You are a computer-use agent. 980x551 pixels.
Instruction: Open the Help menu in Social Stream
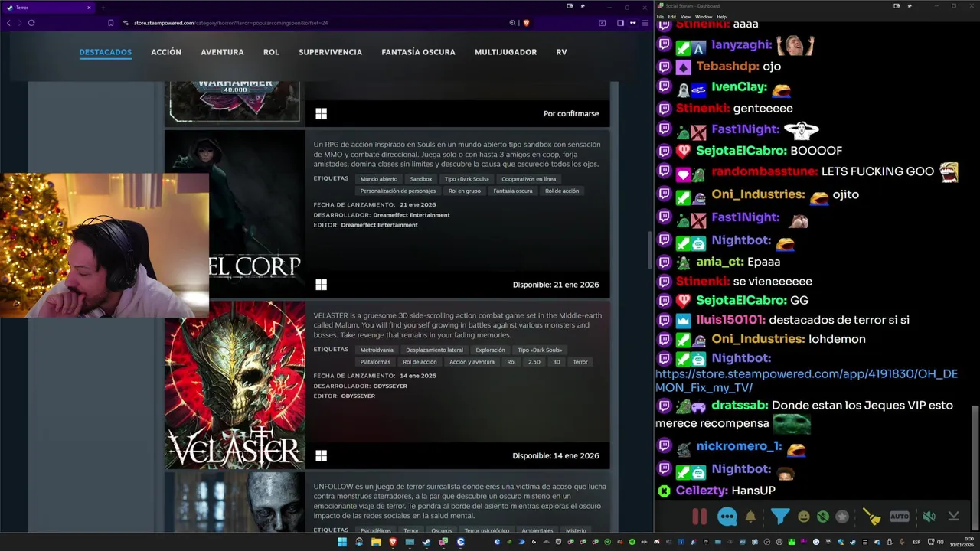[721, 16]
